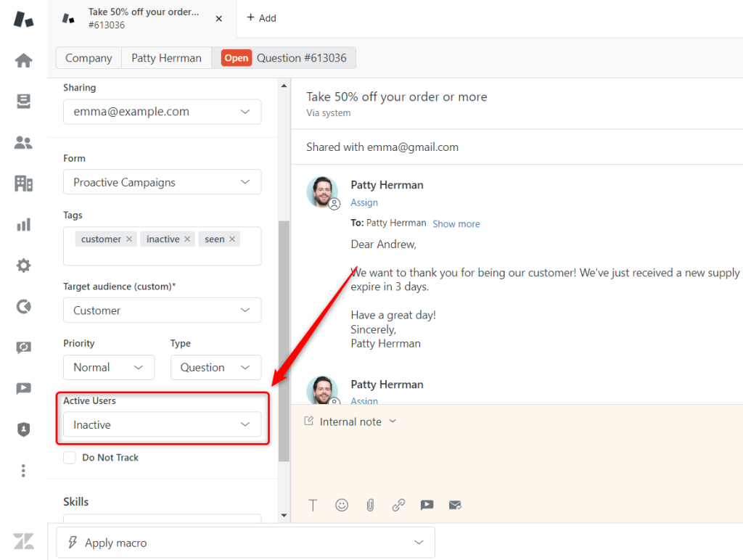Open the Organizations panel in the sidebar
The height and width of the screenshot is (560, 743).
coord(22,184)
